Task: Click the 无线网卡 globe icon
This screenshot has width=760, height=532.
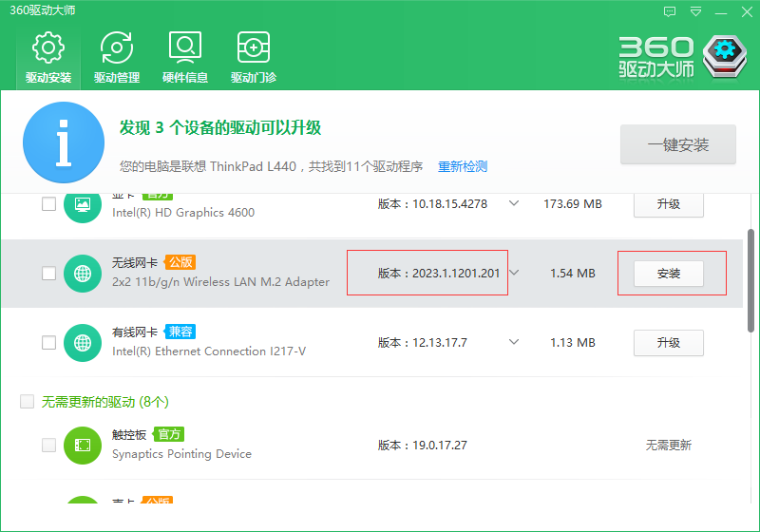Action: tap(83, 274)
